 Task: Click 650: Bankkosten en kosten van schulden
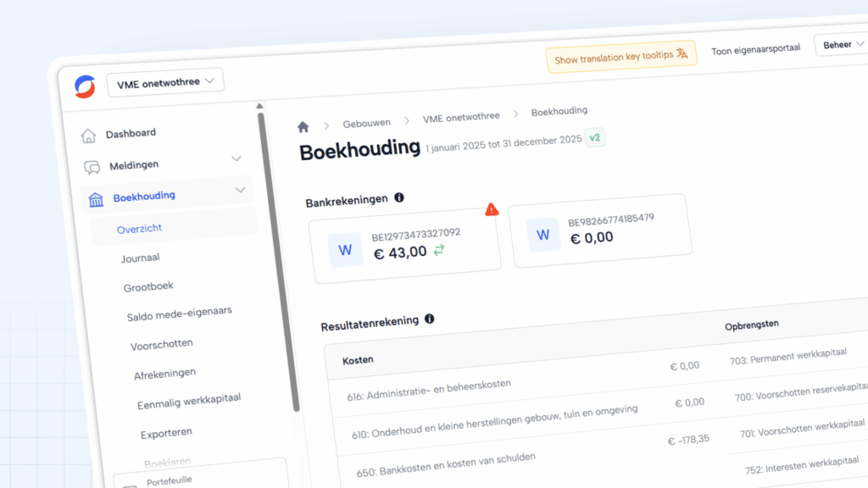(x=446, y=465)
